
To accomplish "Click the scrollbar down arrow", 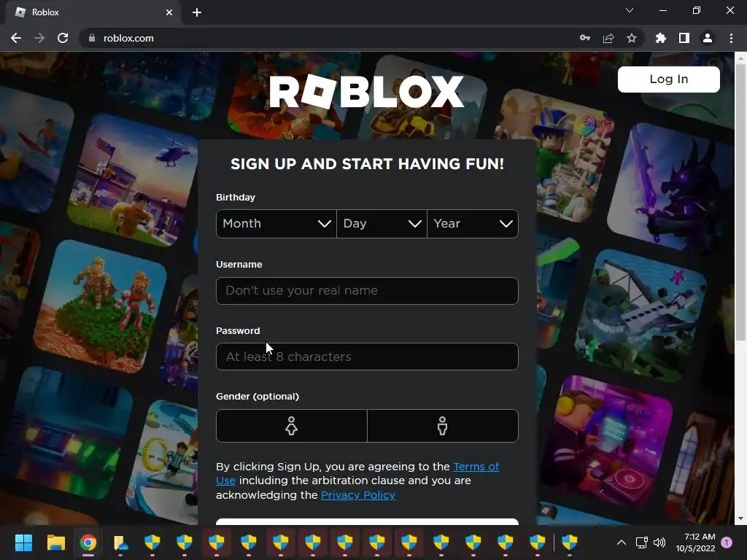I will tap(740, 518).
